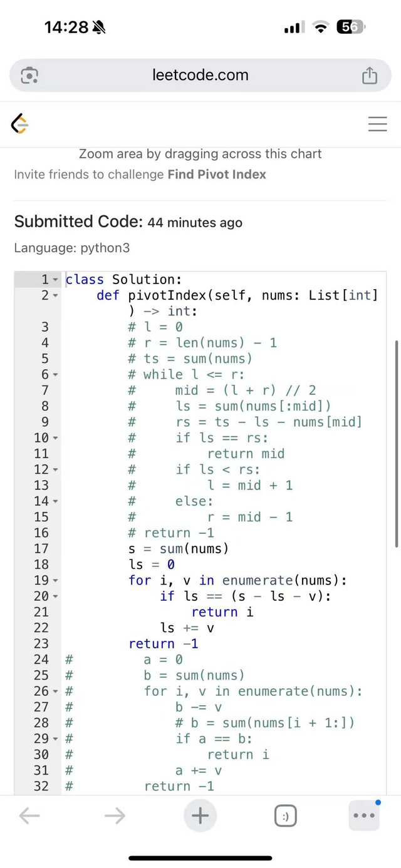Click the '# l = 0' comment line
The image size is (401, 868).
click(x=155, y=327)
